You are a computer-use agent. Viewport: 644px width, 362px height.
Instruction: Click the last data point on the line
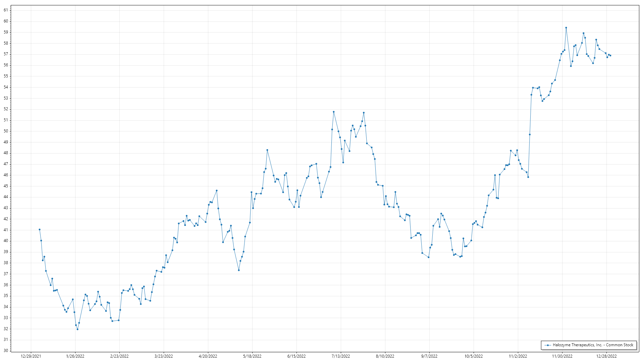(x=610, y=56)
